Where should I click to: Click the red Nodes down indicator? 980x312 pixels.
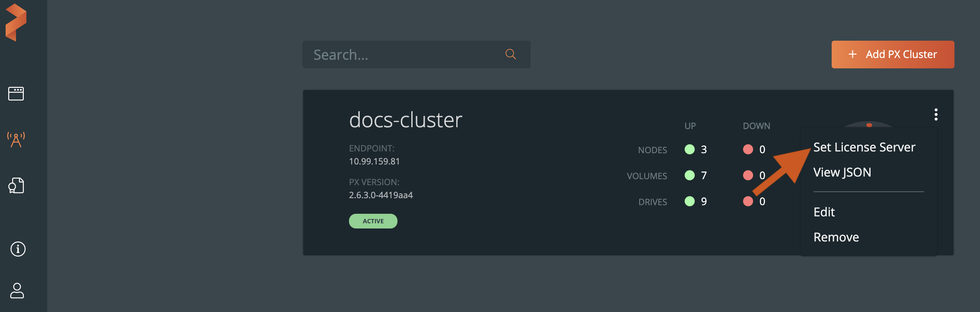(748, 149)
